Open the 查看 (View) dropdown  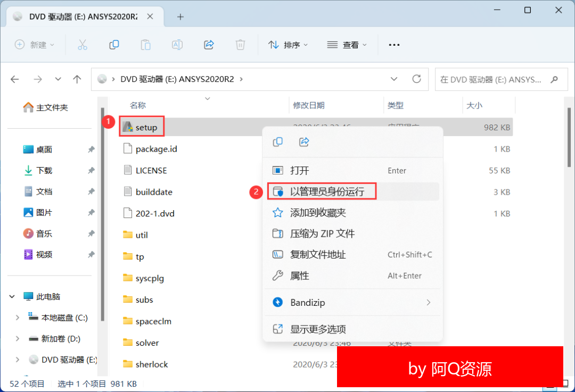tap(347, 45)
